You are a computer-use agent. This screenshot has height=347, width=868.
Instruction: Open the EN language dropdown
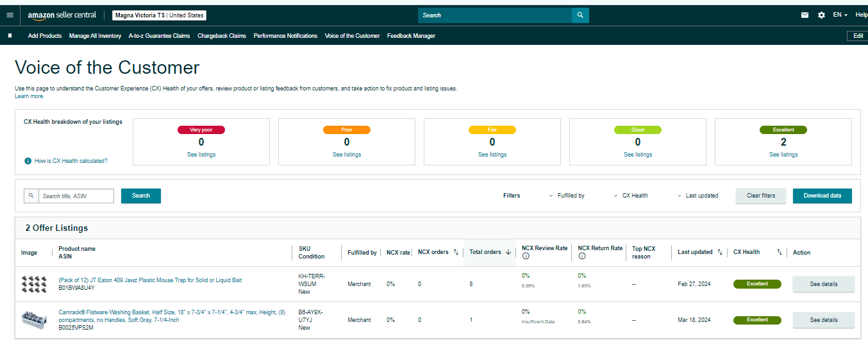pyautogui.click(x=840, y=15)
